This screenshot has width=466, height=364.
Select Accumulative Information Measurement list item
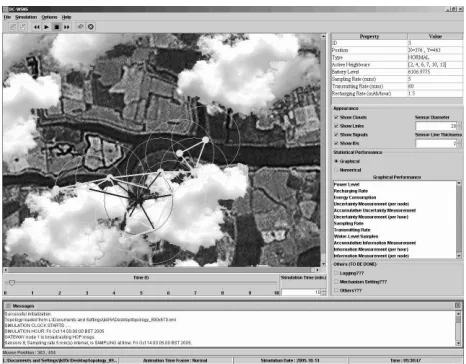[375, 243]
